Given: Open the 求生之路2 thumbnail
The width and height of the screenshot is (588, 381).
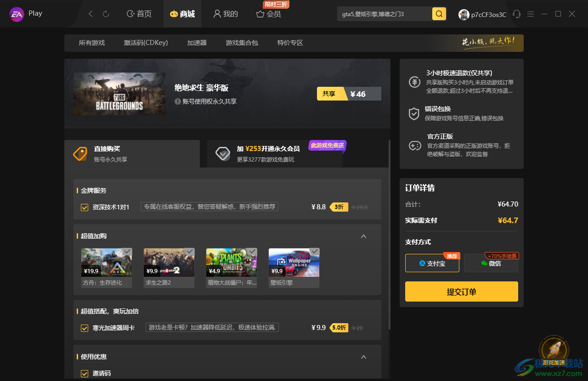Looking at the screenshot, I should point(169,263).
